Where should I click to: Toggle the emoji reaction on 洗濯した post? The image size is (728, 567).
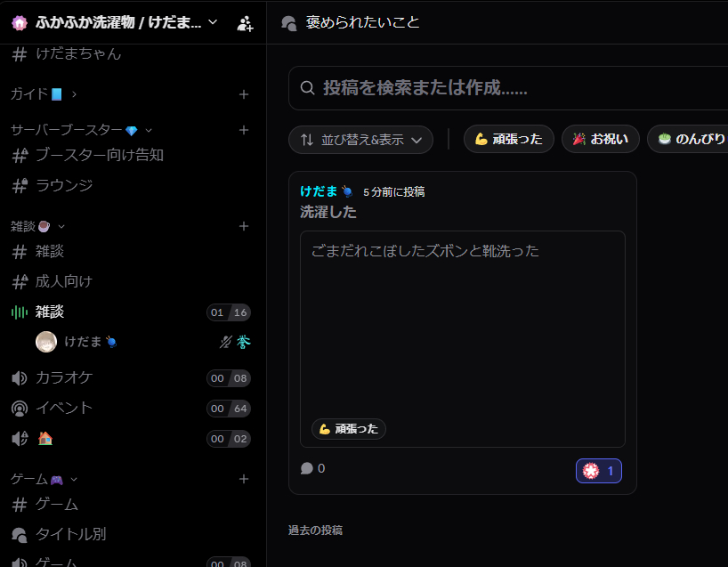click(x=598, y=471)
